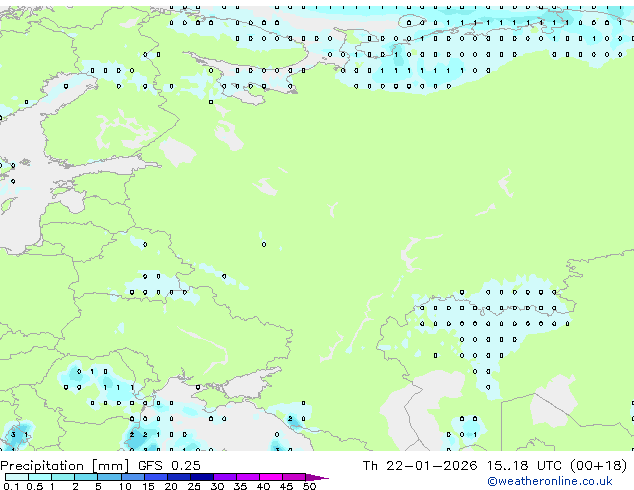Click the legend value '0.1'

[11, 486]
